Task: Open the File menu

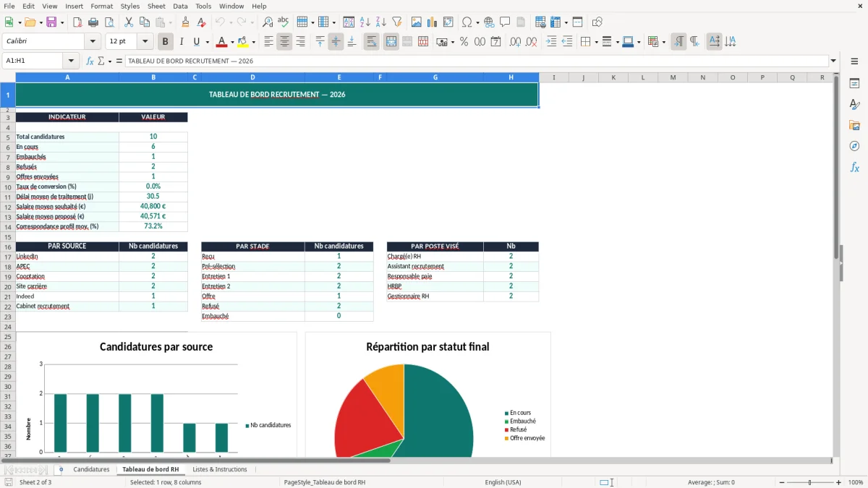Action: click(9, 6)
